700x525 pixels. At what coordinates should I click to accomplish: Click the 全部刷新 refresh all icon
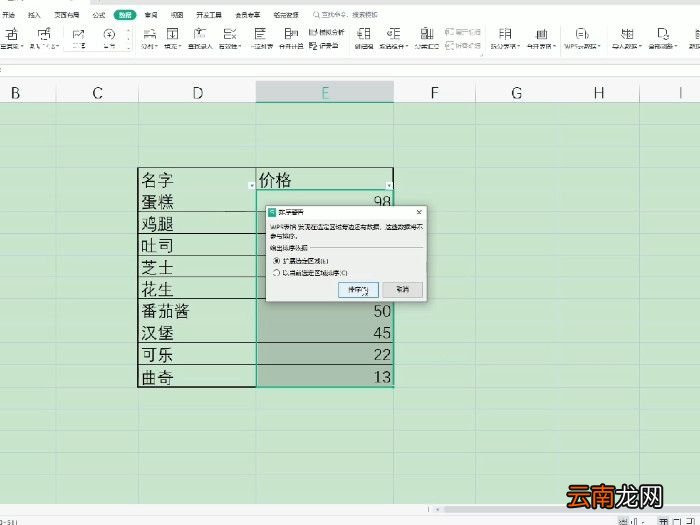coord(663,34)
